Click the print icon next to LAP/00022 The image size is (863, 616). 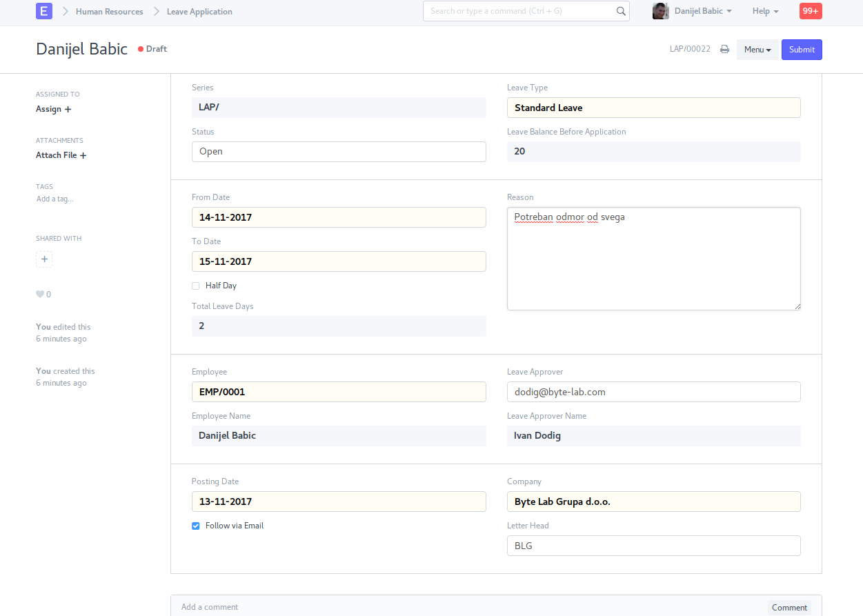[x=724, y=50]
